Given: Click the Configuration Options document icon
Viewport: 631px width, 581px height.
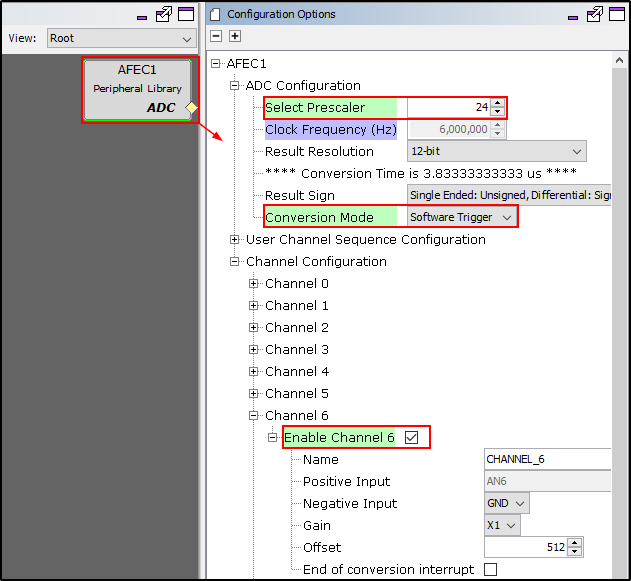Looking at the screenshot, I should 215,14.
